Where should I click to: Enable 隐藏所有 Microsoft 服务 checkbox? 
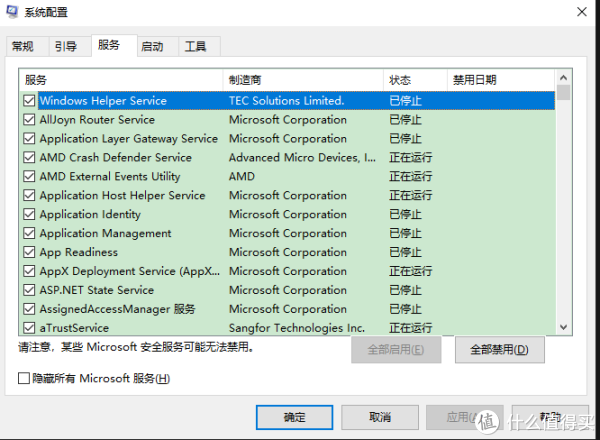[x=25, y=378]
